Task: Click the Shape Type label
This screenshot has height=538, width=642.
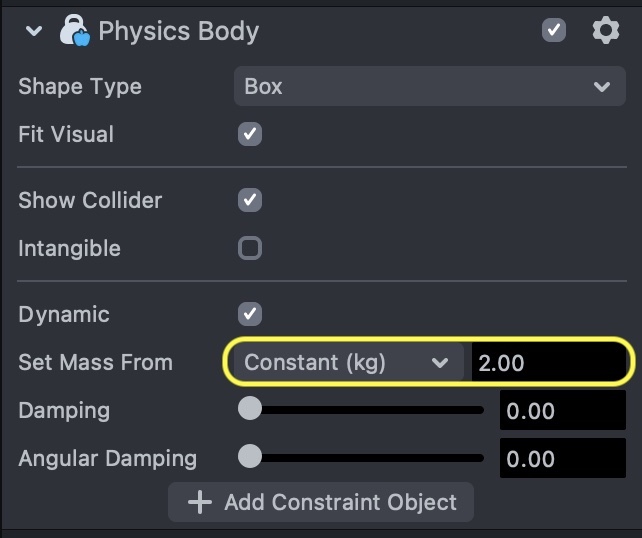Action: coord(80,87)
